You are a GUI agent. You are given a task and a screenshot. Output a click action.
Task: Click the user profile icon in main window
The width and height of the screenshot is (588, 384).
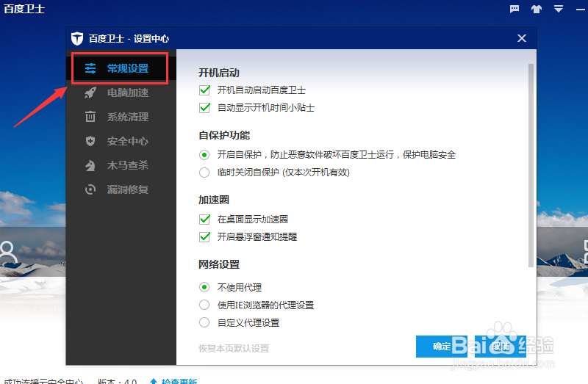pos(8,253)
